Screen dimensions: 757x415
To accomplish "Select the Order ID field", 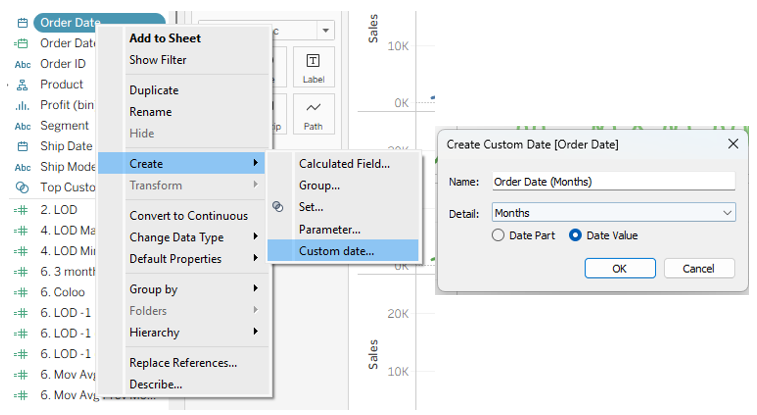I will 63,64.
